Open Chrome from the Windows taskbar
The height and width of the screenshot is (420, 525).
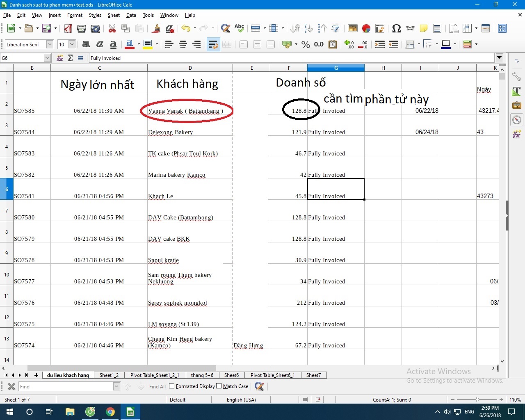[x=110, y=412]
